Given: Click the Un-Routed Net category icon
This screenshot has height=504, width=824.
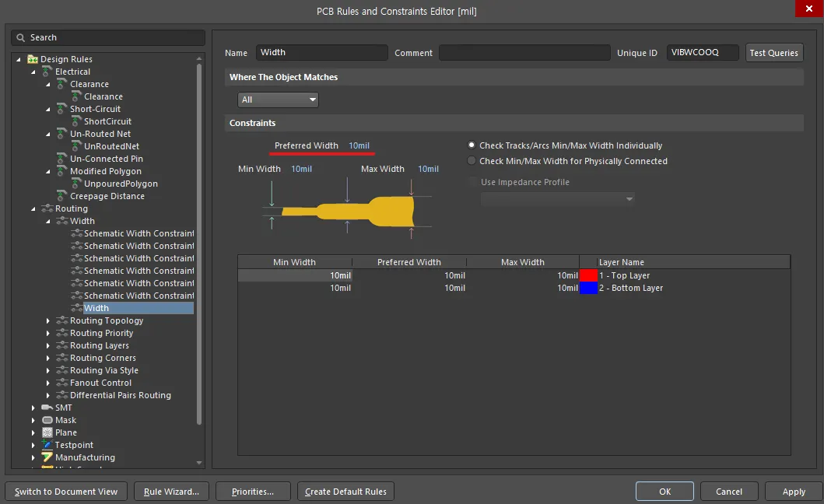Looking at the screenshot, I should (62, 134).
